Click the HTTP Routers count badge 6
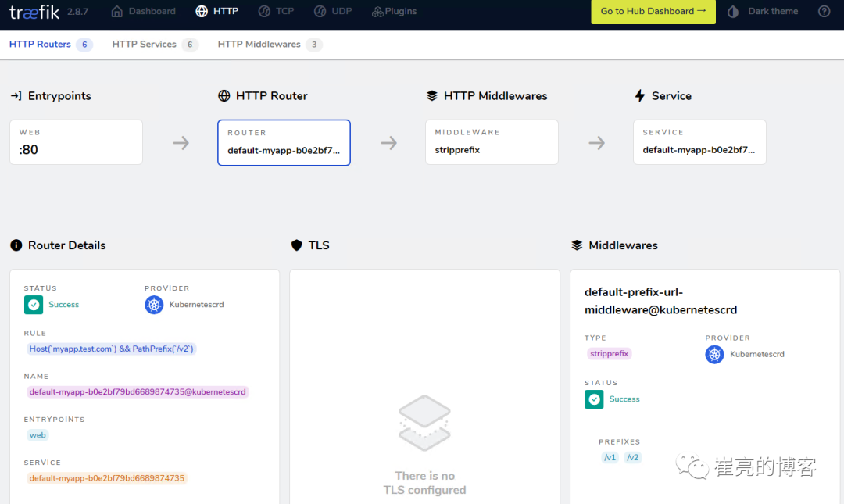The width and height of the screenshot is (844, 504). 84,45
